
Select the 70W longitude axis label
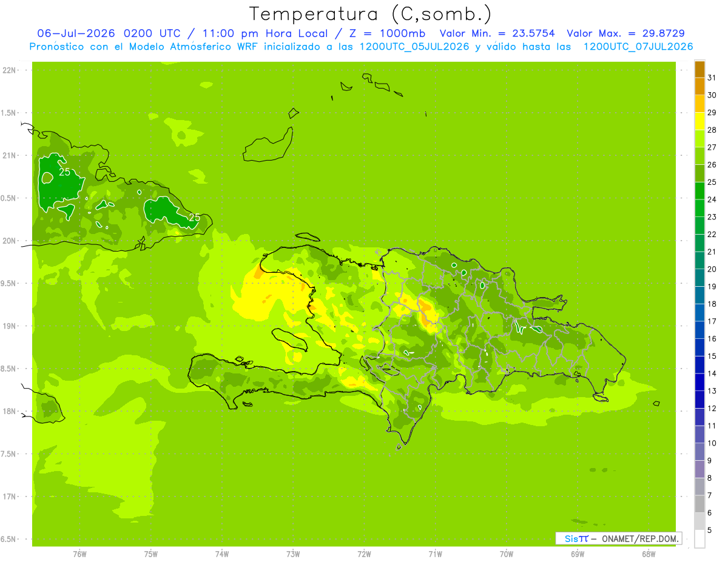pyautogui.click(x=507, y=554)
